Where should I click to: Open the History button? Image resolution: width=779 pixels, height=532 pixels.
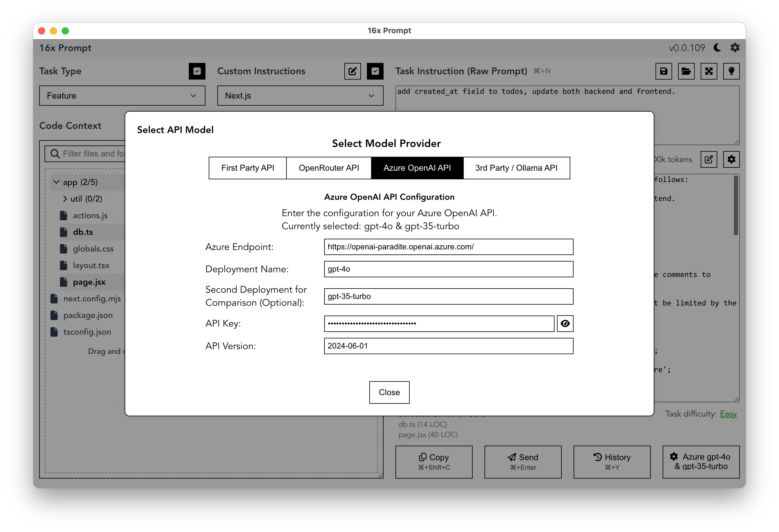pyautogui.click(x=612, y=462)
